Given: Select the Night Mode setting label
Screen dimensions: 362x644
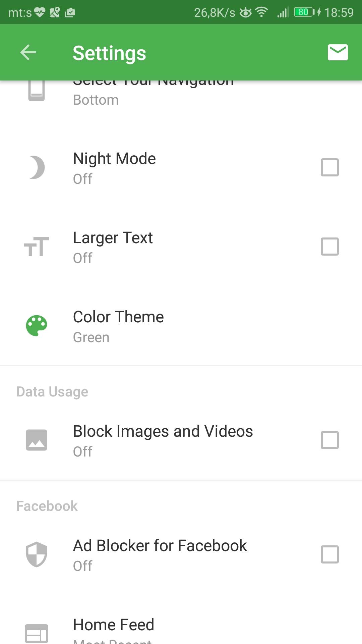Looking at the screenshot, I should coord(114,159).
